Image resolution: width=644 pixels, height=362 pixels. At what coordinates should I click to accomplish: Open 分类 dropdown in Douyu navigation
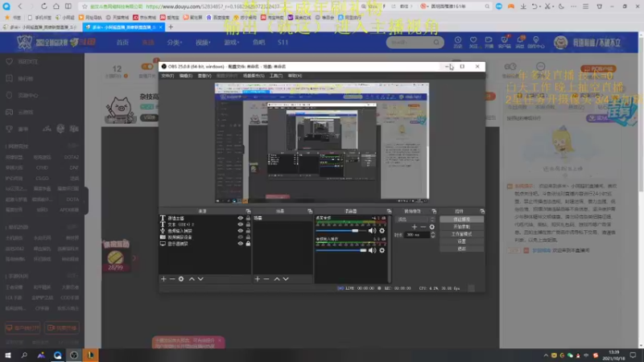(x=175, y=43)
